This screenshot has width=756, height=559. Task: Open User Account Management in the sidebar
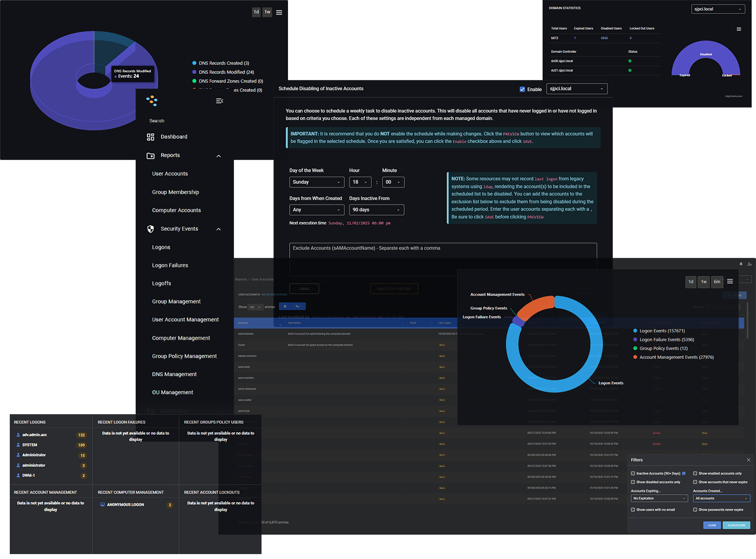pyautogui.click(x=185, y=320)
